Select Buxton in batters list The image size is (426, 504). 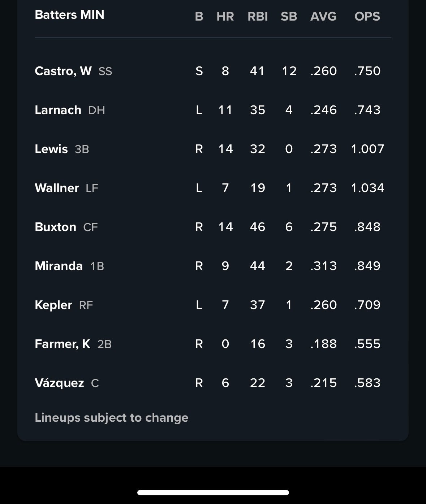pyautogui.click(x=56, y=227)
